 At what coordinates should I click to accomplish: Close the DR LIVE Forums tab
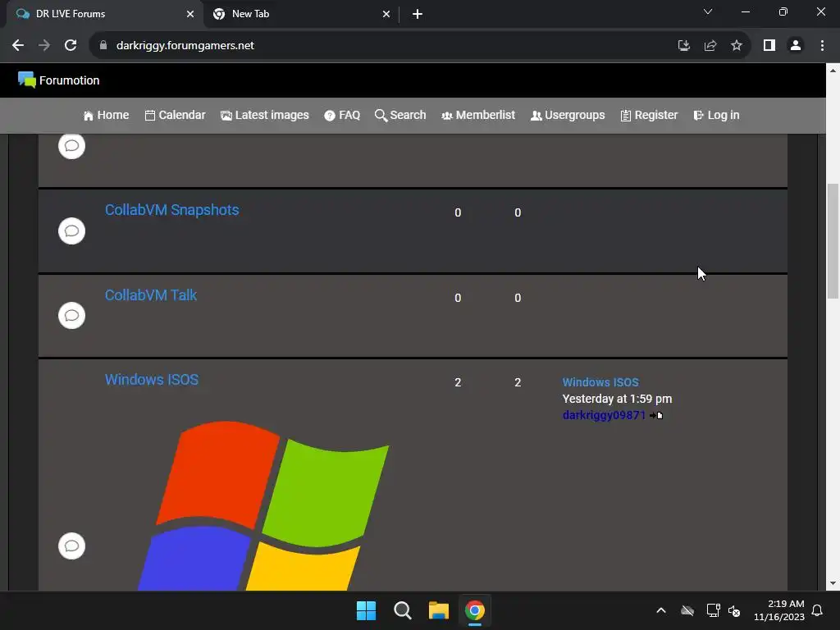pyautogui.click(x=190, y=14)
